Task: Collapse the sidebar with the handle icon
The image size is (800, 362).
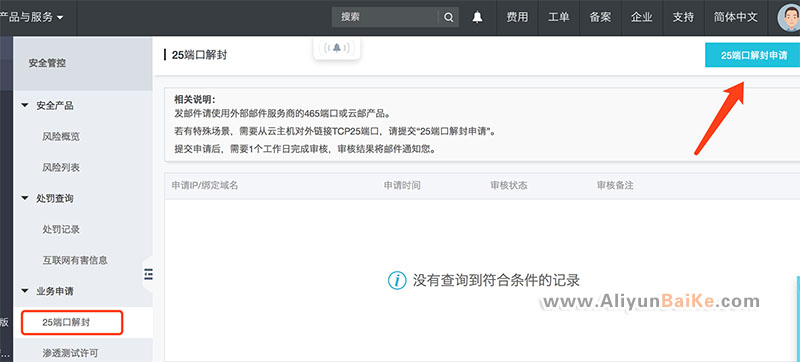Action: [148, 274]
